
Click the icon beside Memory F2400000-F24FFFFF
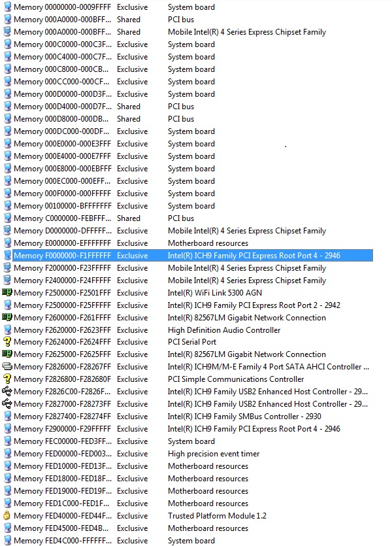[7, 281]
